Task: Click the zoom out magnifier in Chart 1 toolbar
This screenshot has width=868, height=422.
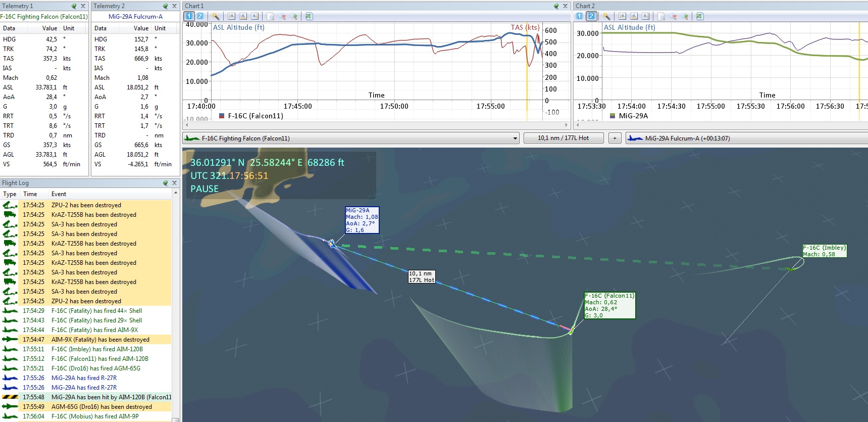Action: coord(282,16)
